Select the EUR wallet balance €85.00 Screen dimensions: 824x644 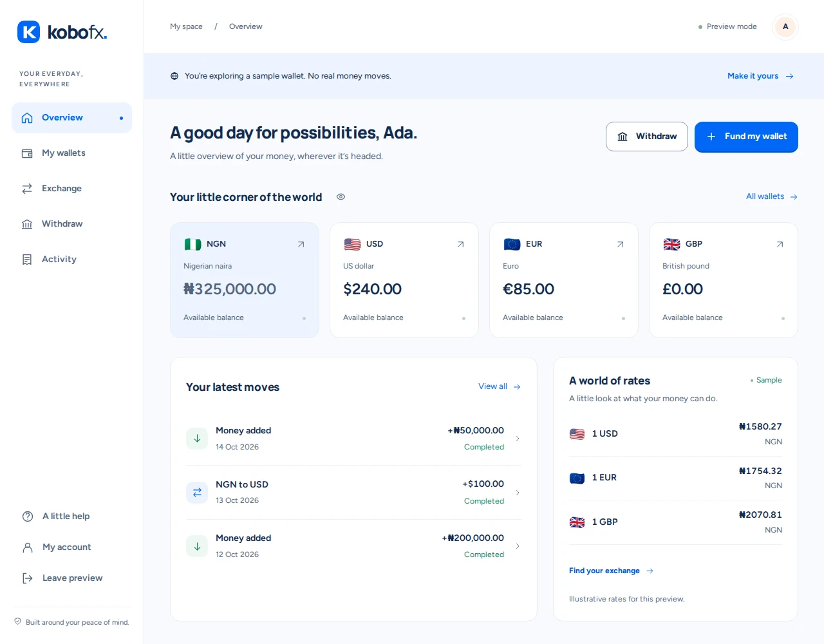pos(529,289)
